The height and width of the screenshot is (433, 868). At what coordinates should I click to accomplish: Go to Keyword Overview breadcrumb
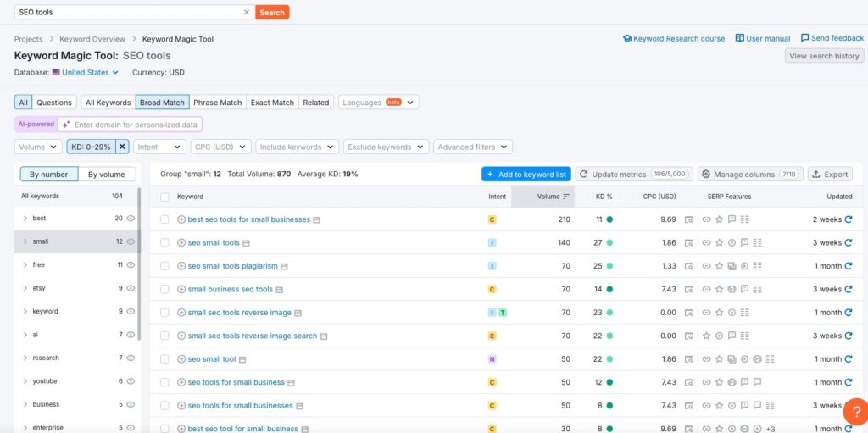pyautogui.click(x=92, y=39)
